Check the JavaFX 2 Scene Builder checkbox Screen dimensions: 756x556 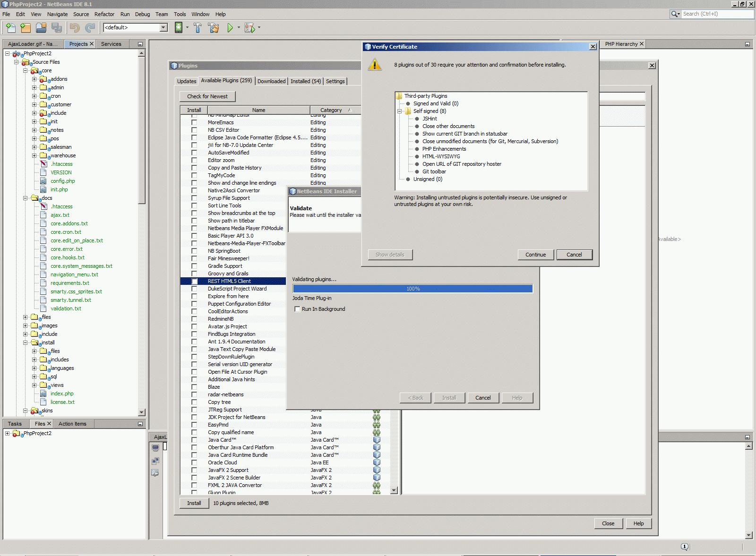click(194, 478)
